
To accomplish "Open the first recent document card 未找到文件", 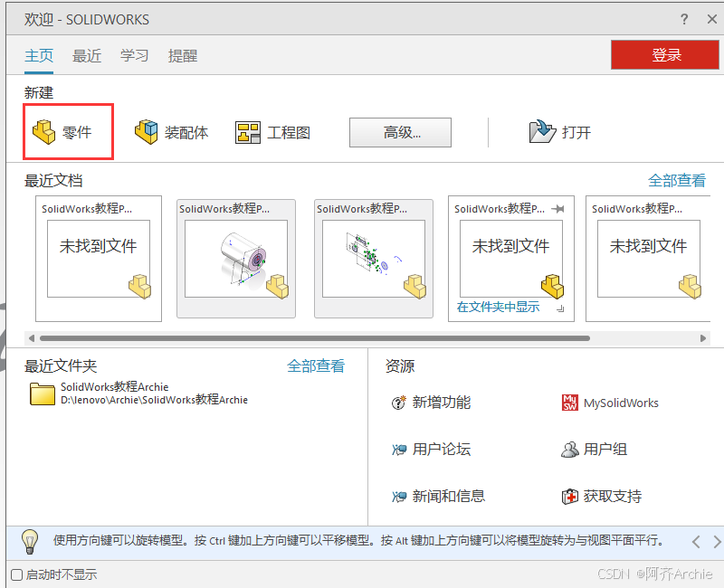I will 99,259.
